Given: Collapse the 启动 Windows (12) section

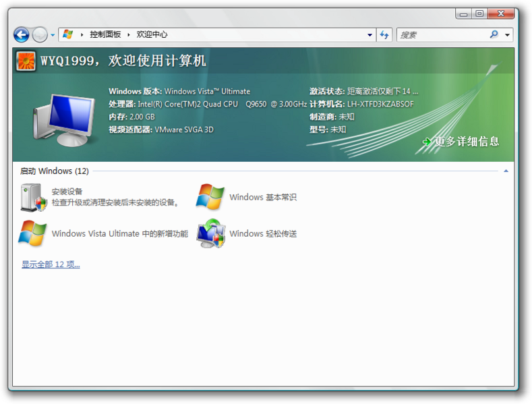Looking at the screenshot, I should pyautogui.click(x=506, y=171).
